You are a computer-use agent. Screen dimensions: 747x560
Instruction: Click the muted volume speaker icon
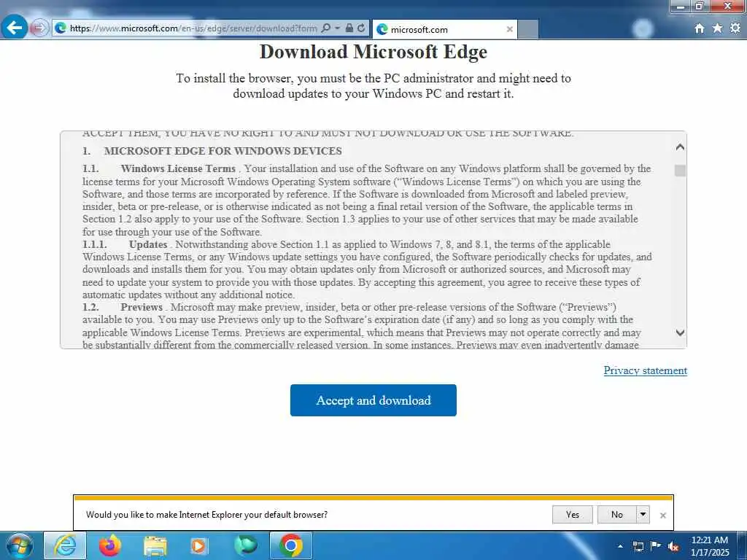[x=673, y=547]
